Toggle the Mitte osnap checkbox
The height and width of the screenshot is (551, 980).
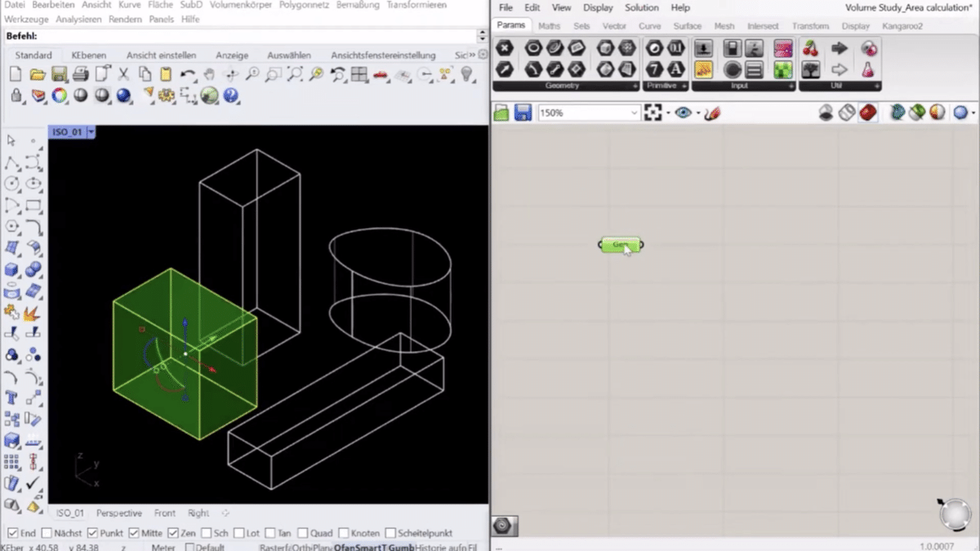pyautogui.click(x=133, y=533)
